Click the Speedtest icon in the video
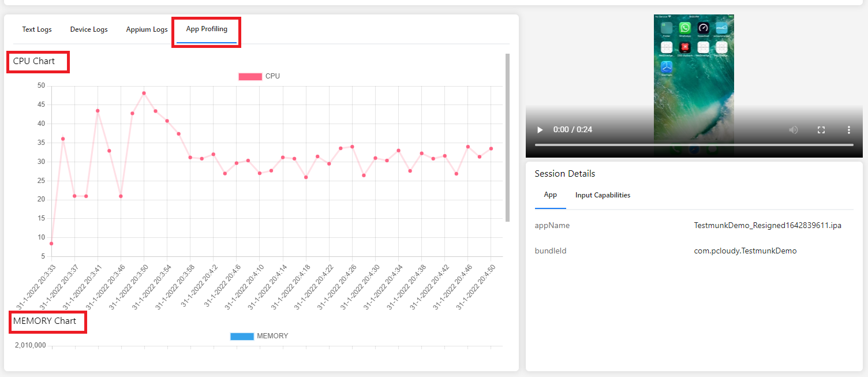Screen dimensions: 868x377 703,28
